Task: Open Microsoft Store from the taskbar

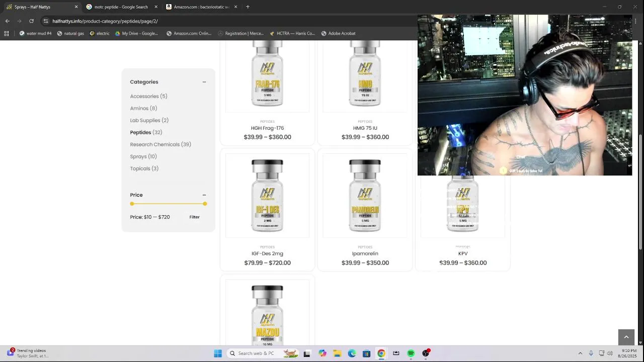Action: (x=366, y=353)
